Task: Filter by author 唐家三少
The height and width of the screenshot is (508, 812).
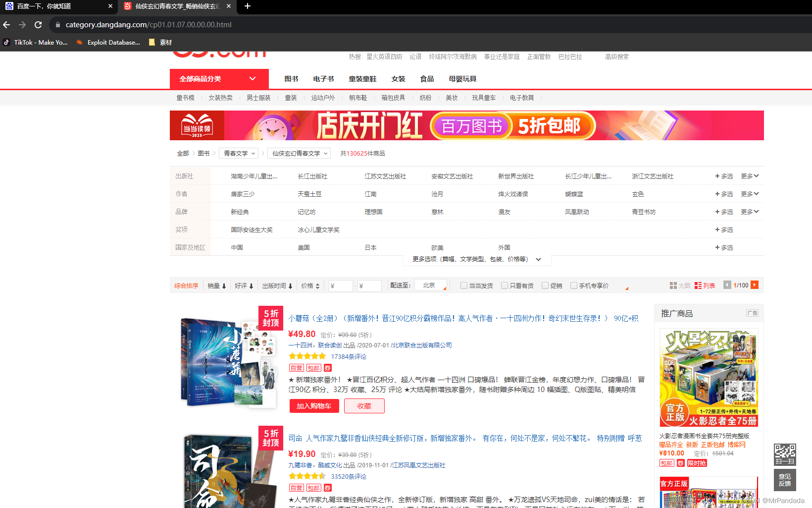Action: [x=243, y=194]
